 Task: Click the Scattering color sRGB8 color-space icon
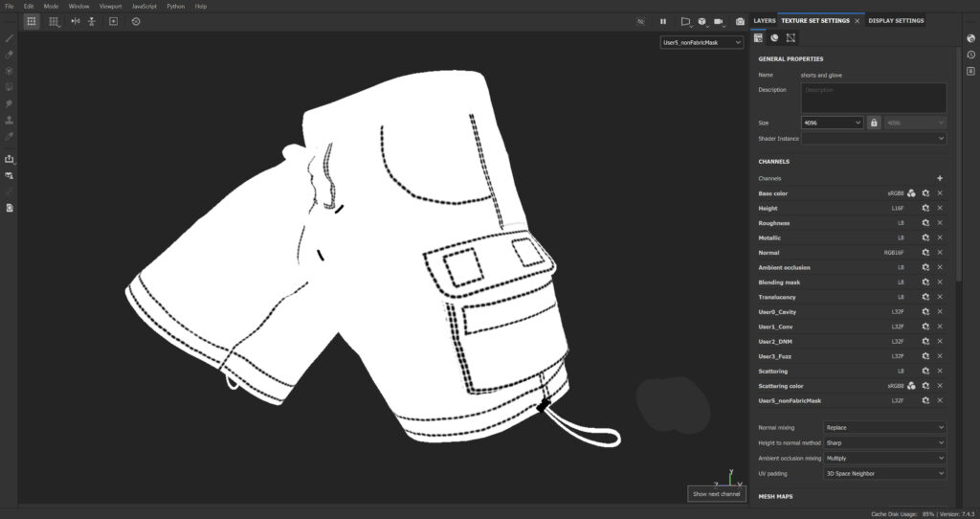pyautogui.click(x=911, y=386)
